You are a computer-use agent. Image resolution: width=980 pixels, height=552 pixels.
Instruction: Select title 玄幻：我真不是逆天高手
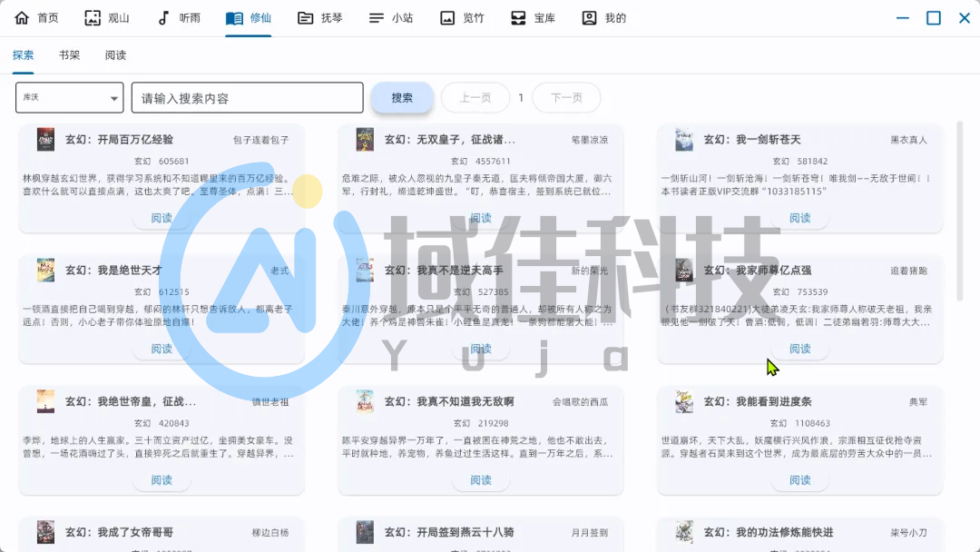coord(445,270)
